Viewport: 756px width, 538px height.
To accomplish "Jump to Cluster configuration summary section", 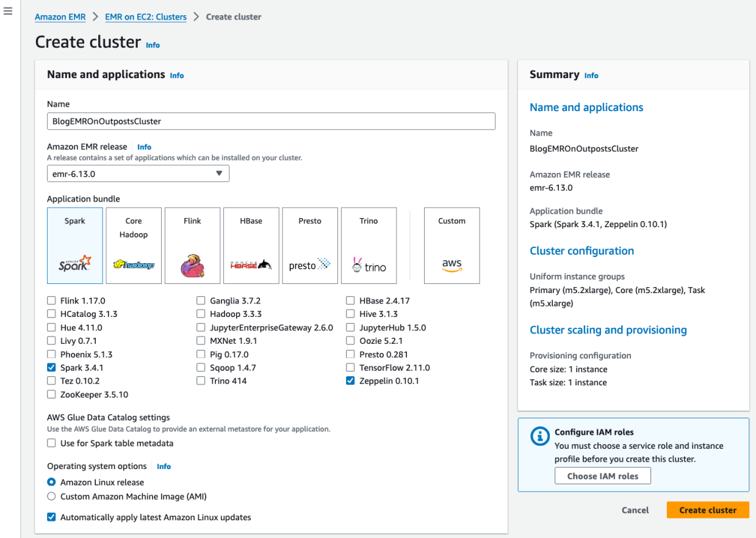I will click(581, 251).
